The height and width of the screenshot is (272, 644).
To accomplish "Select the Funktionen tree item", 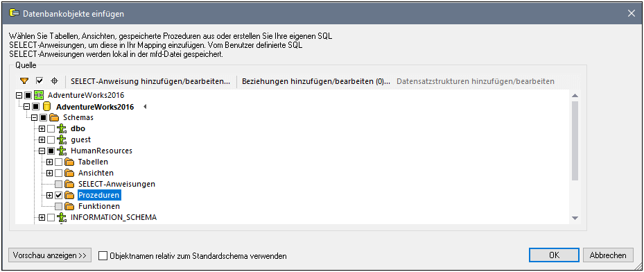I will [x=99, y=206].
